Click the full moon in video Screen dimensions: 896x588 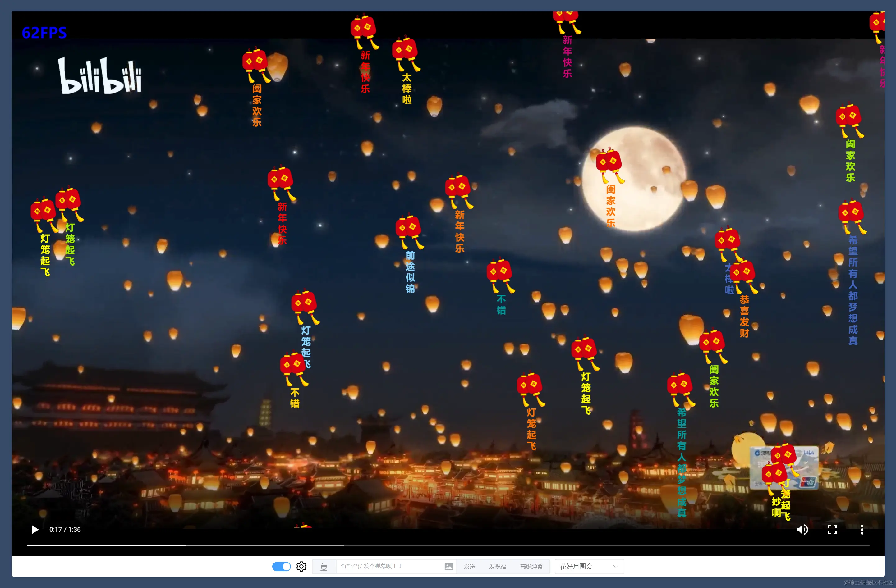click(x=640, y=177)
